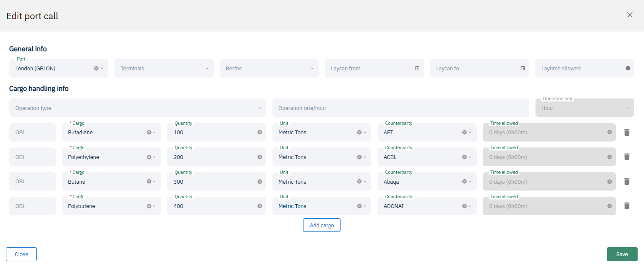Delete the Polyethylene cargo row

(627, 157)
